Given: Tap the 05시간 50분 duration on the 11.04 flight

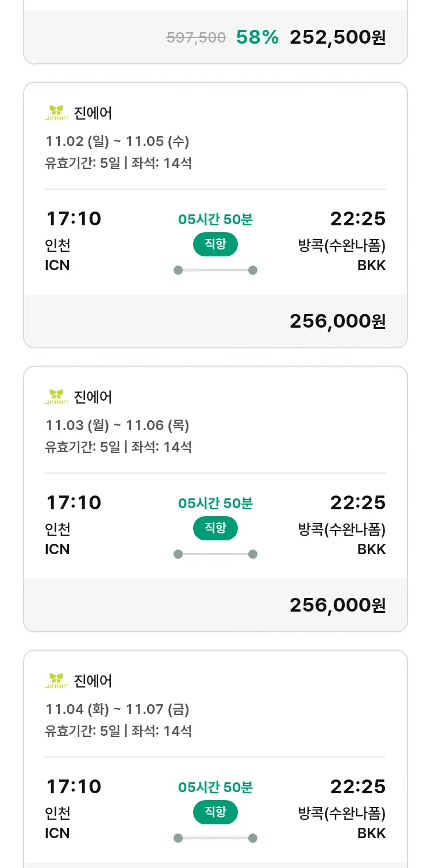Looking at the screenshot, I should (x=215, y=787).
